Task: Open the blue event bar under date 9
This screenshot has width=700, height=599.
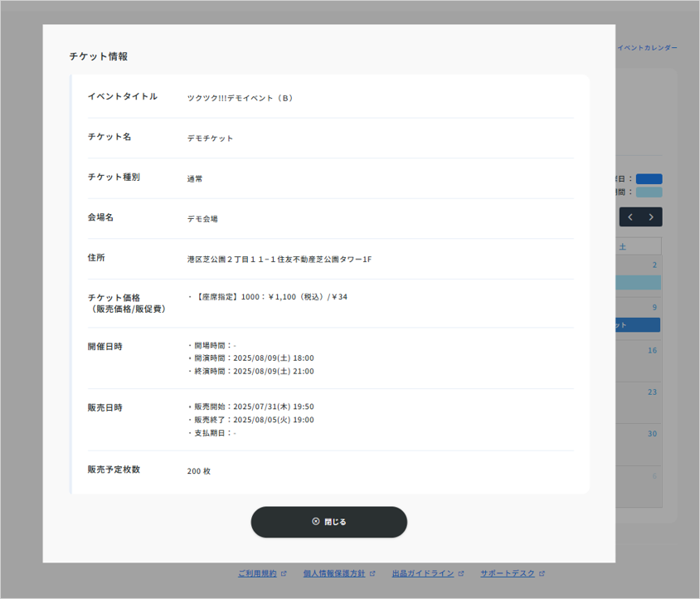Action: point(638,325)
